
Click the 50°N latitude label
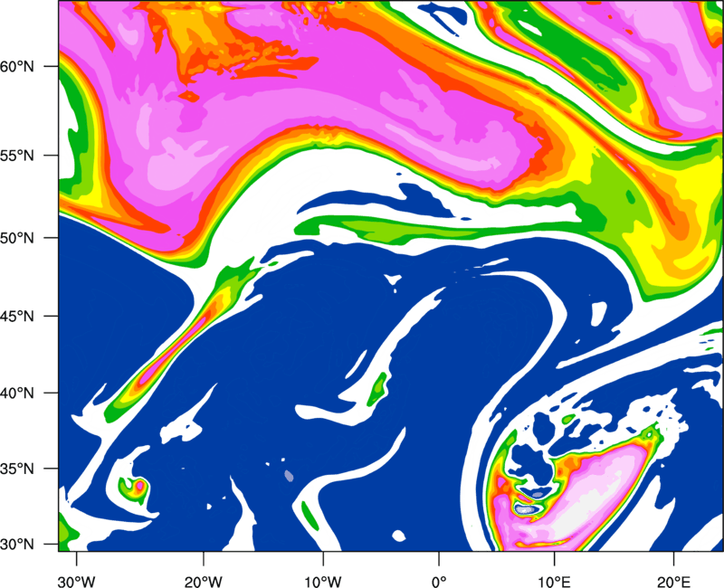coord(17,238)
